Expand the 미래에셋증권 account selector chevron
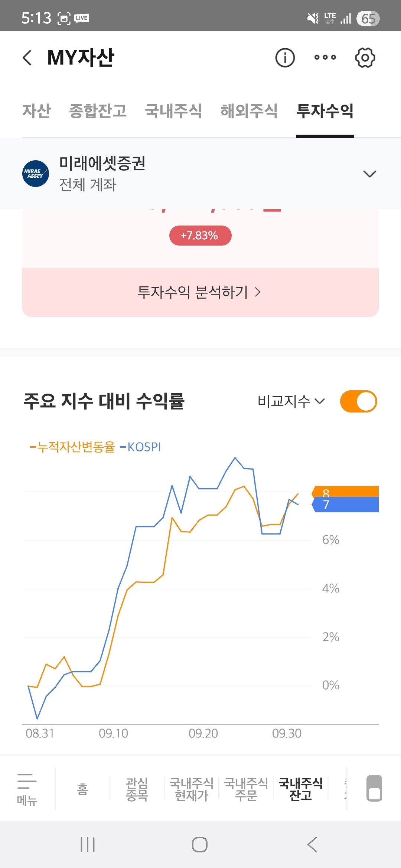This screenshot has width=401, height=868. pyautogui.click(x=369, y=174)
